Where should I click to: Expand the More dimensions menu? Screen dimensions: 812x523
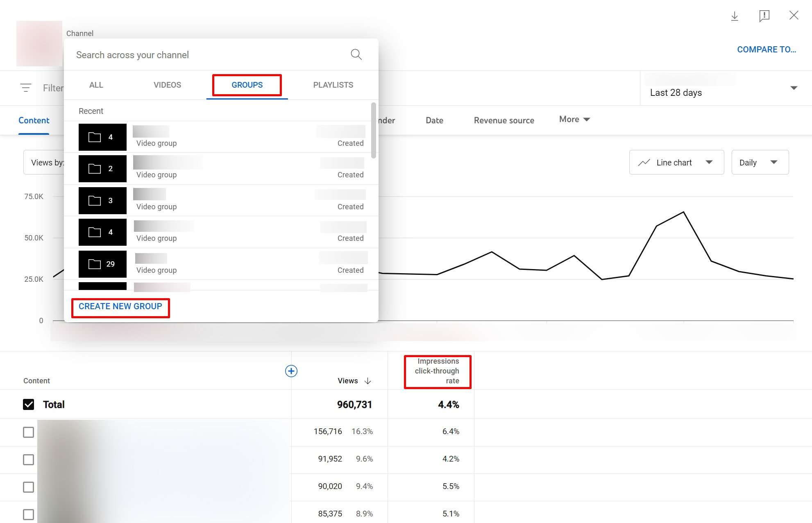point(574,119)
